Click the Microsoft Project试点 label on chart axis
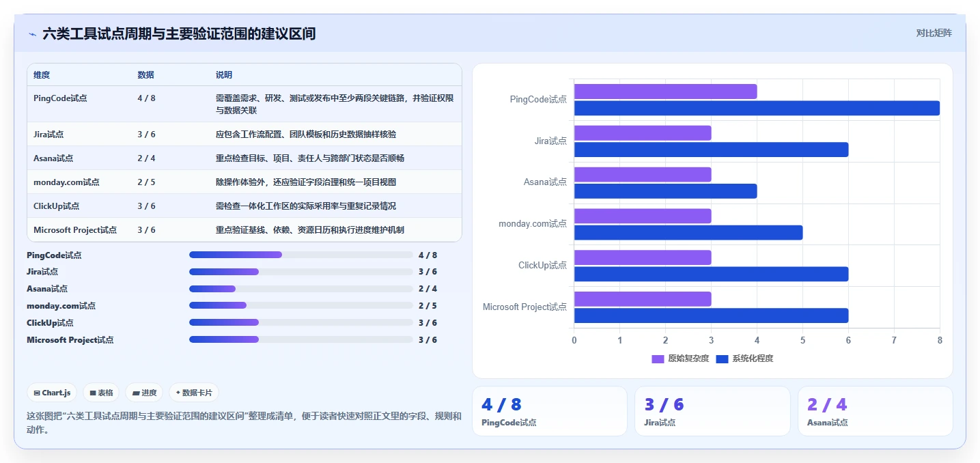The image size is (980, 463). pyautogui.click(x=524, y=307)
